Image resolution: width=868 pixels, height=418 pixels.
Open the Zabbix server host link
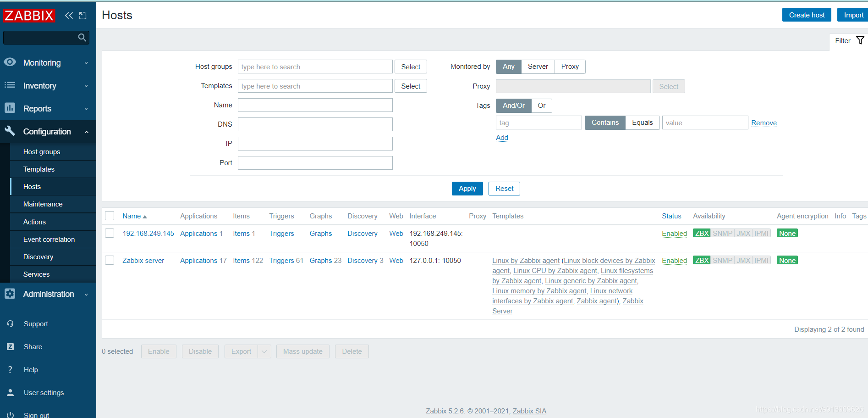click(143, 261)
